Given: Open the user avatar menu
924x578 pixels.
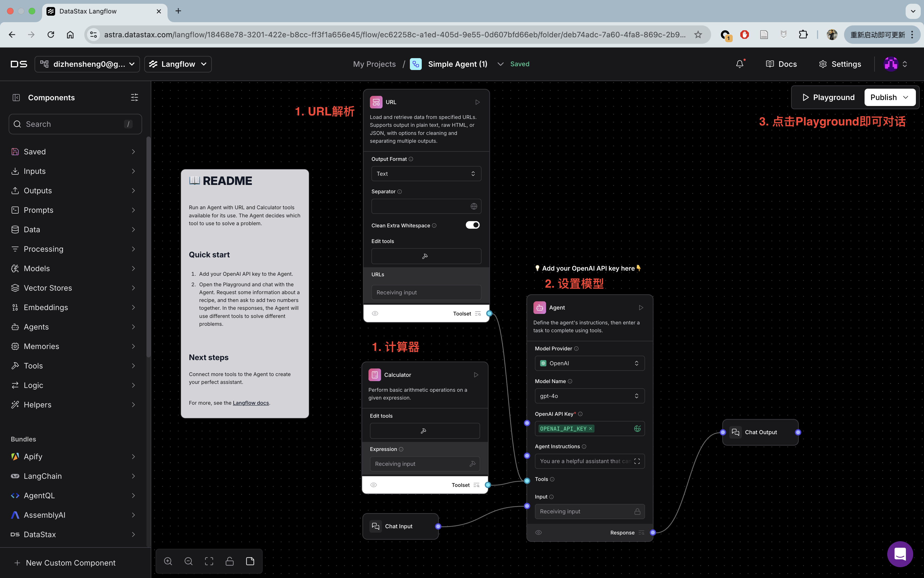Looking at the screenshot, I should tap(895, 64).
